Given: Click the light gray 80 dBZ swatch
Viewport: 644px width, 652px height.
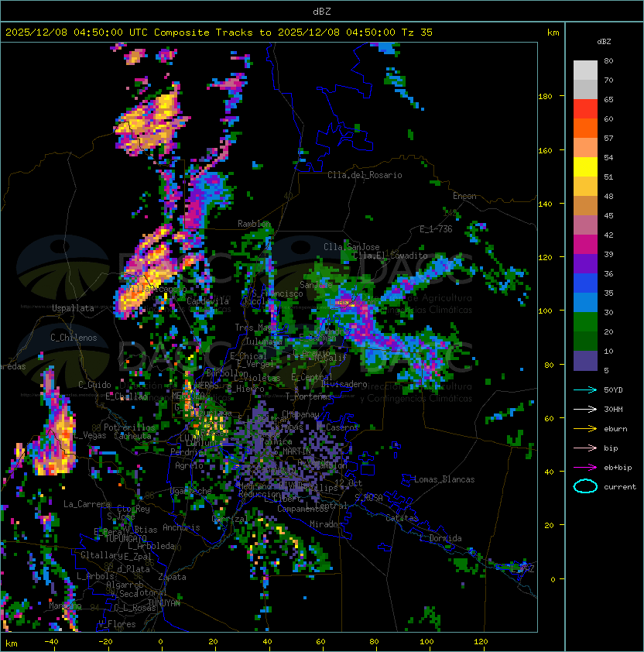Looking at the screenshot, I should (585, 70).
